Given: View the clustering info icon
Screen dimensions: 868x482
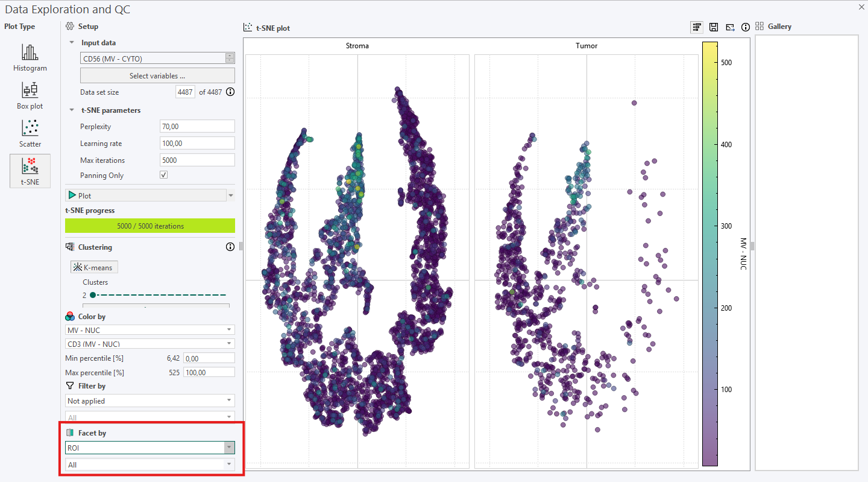Looking at the screenshot, I should (230, 246).
